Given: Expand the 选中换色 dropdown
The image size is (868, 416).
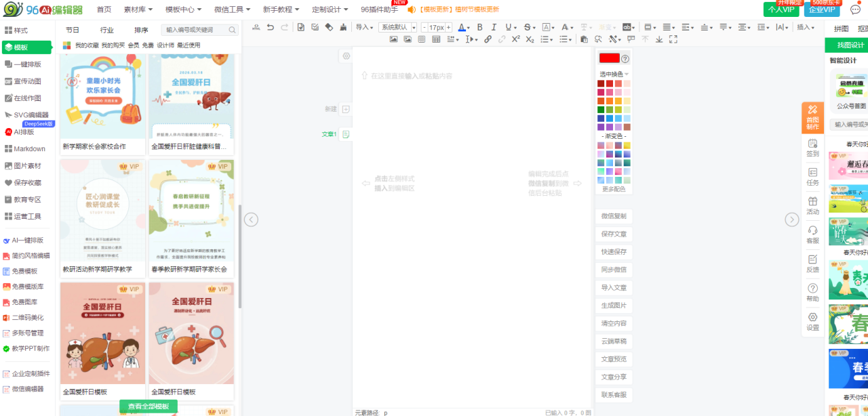Looking at the screenshot, I should click(x=614, y=74).
